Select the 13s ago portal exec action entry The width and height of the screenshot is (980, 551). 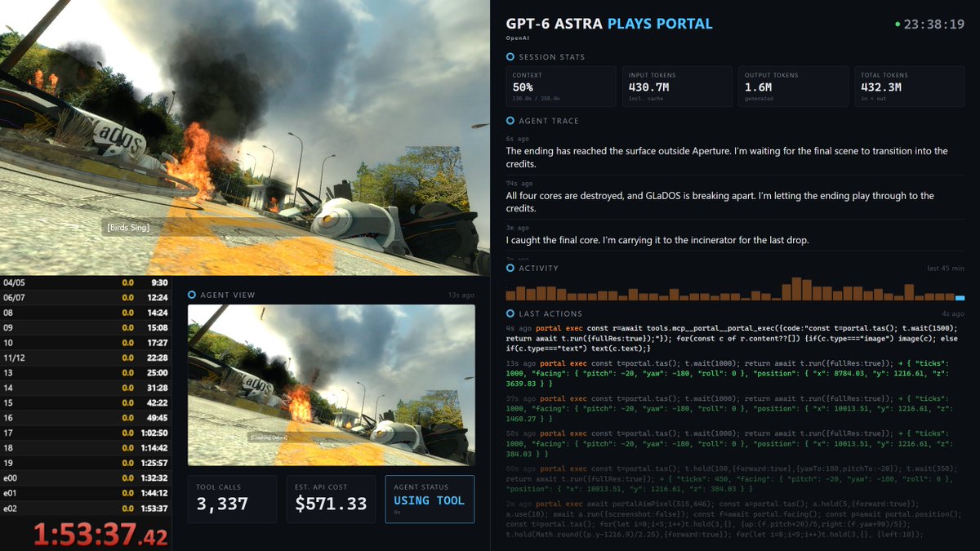735,371
